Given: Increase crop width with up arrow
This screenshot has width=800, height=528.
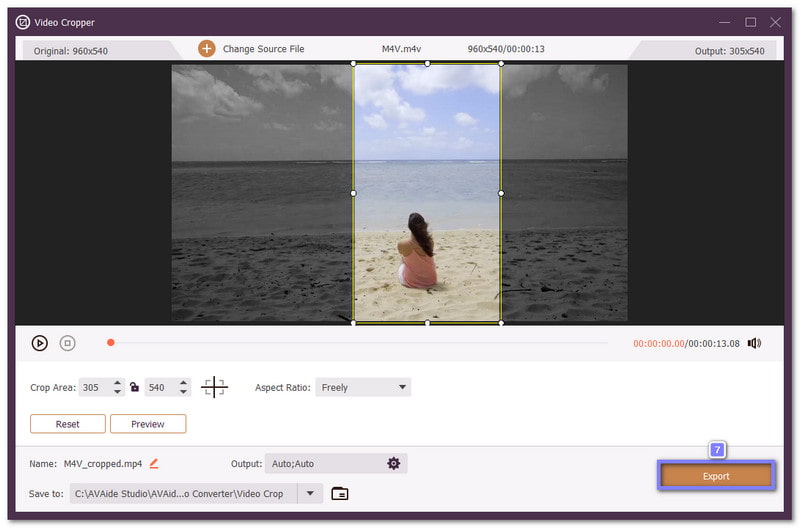Looking at the screenshot, I should (117, 383).
